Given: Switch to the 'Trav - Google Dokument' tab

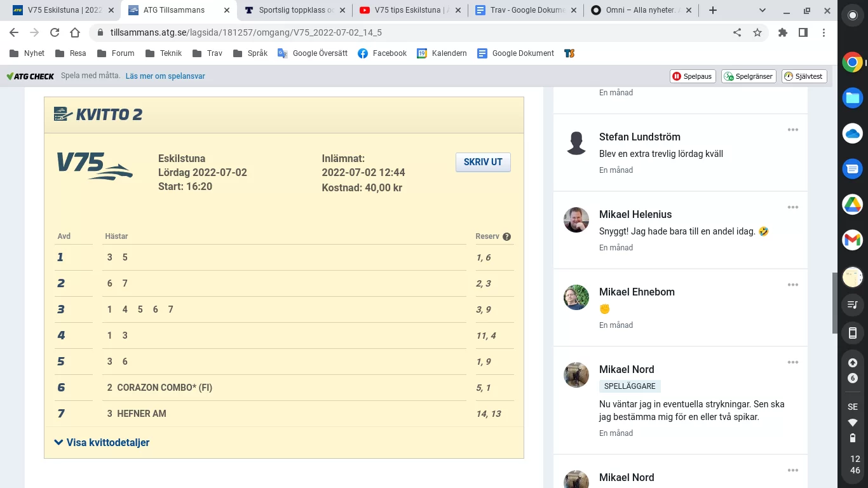Looking at the screenshot, I should click(522, 10).
